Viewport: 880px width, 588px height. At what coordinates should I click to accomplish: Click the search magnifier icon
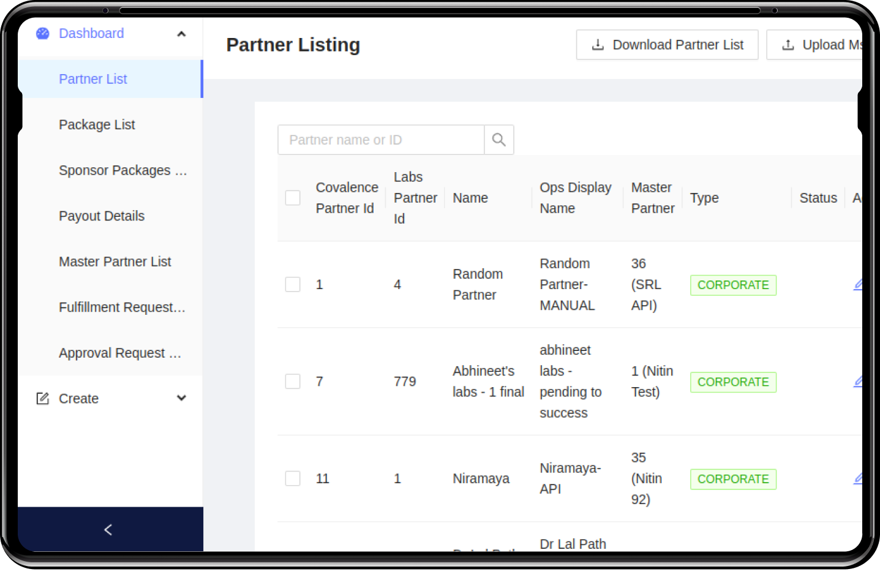click(x=498, y=139)
